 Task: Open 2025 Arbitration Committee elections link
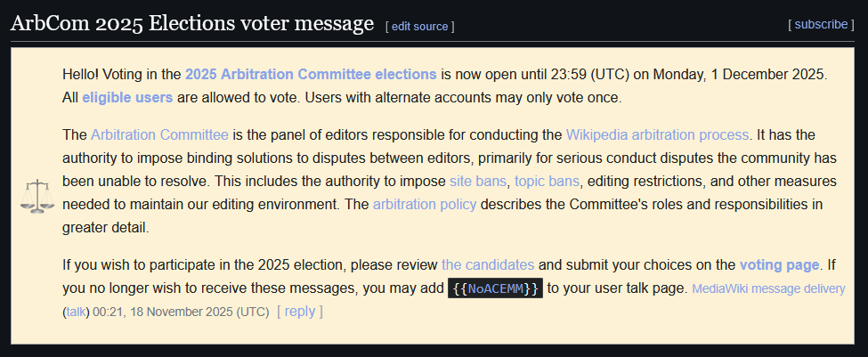[x=311, y=74]
